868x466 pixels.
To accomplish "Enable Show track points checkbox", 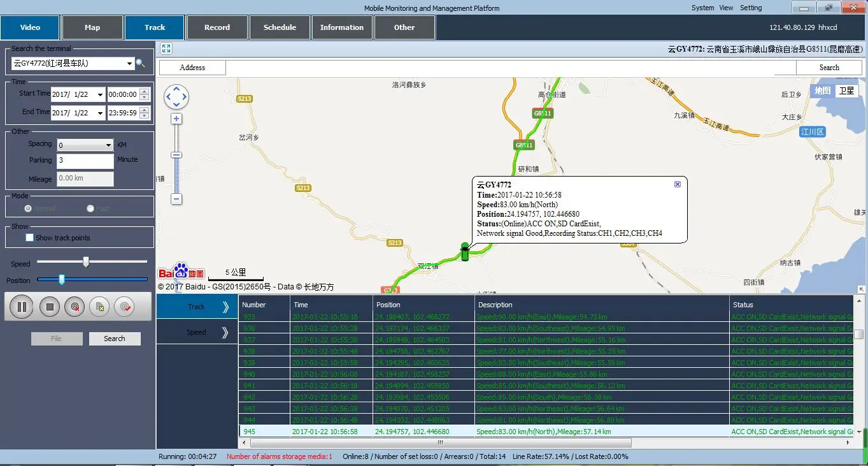I will [x=29, y=238].
